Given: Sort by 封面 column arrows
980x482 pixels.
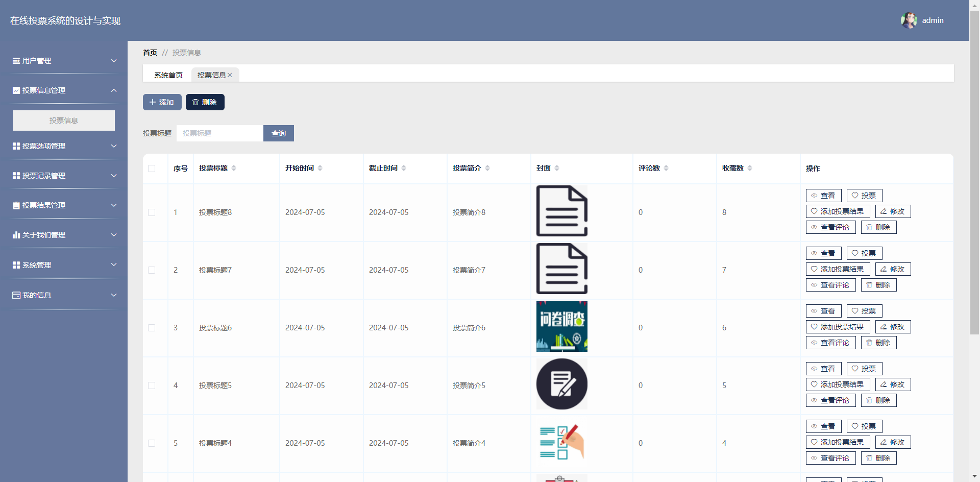Looking at the screenshot, I should pos(557,168).
